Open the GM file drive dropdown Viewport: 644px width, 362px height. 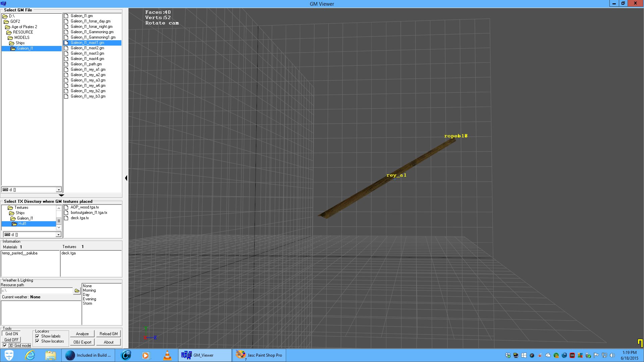59,190
